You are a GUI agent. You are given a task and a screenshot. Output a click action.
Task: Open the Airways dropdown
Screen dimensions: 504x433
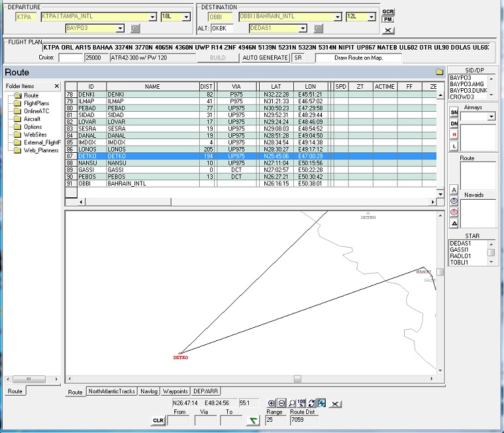[491, 116]
